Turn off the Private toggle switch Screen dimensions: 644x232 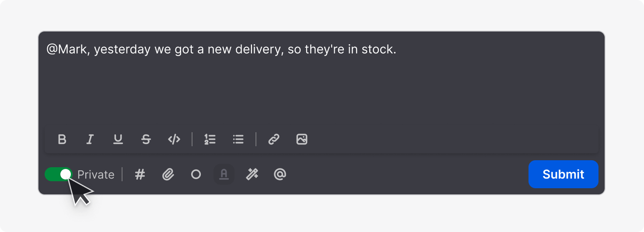[x=59, y=174]
